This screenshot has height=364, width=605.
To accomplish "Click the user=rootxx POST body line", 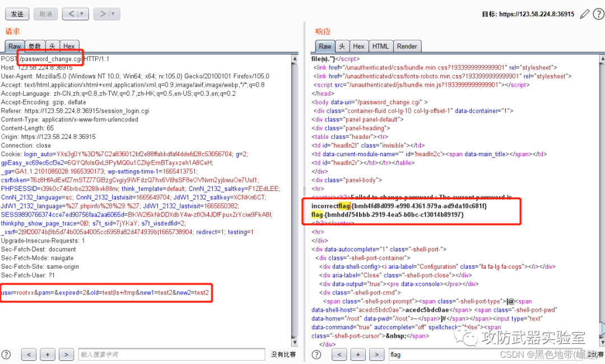I will (105, 293).
